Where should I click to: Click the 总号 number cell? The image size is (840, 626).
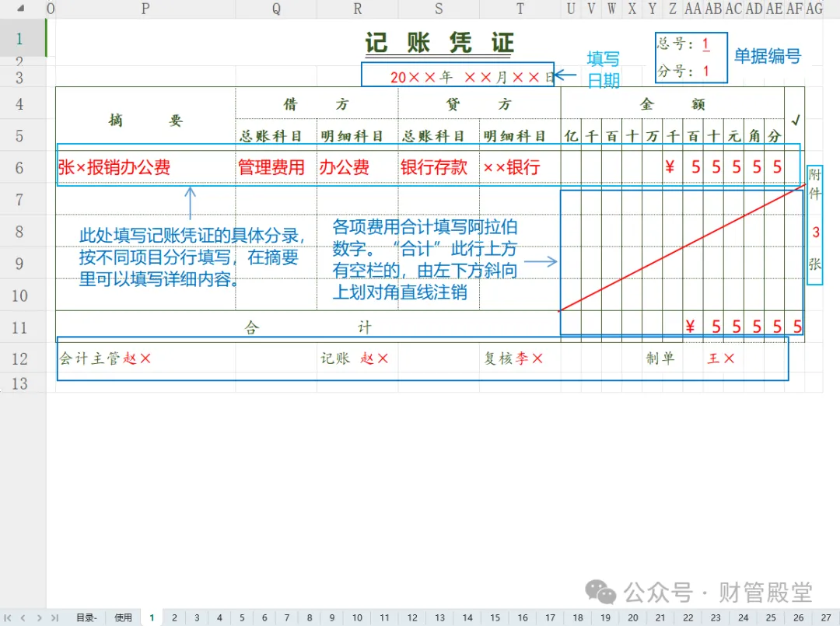[705, 44]
